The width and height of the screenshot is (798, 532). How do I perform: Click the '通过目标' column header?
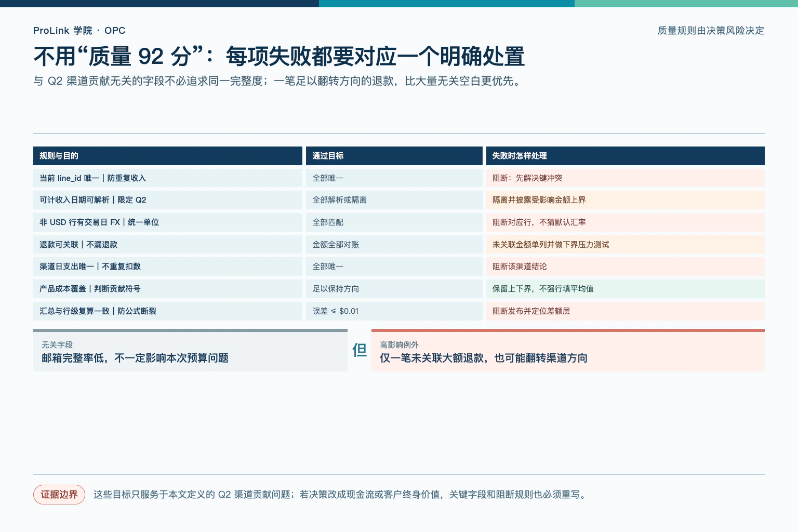click(394, 156)
